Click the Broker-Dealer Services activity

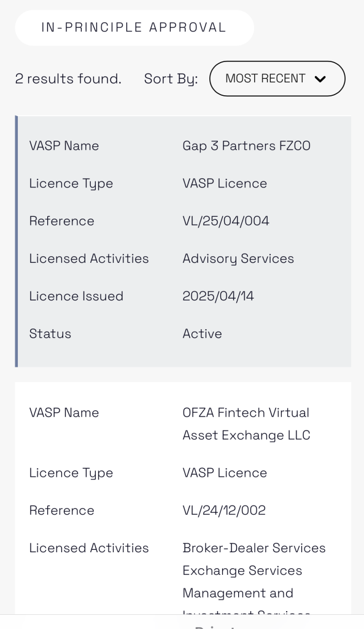(x=254, y=548)
